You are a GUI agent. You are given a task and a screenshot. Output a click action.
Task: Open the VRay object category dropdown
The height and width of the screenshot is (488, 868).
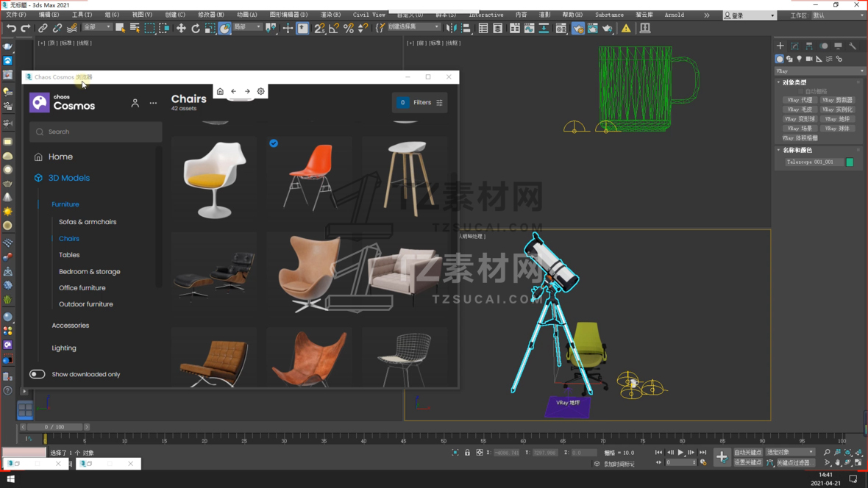819,71
